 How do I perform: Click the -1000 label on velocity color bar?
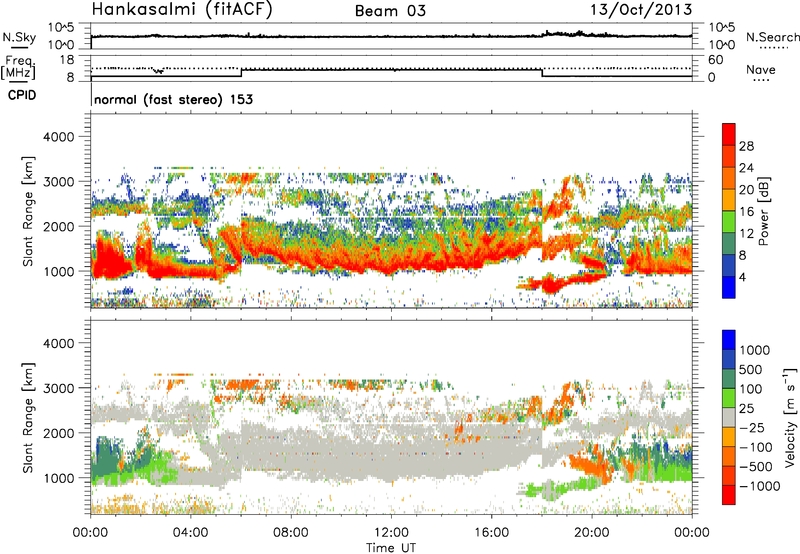pyautogui.click(x=760, y=486)
